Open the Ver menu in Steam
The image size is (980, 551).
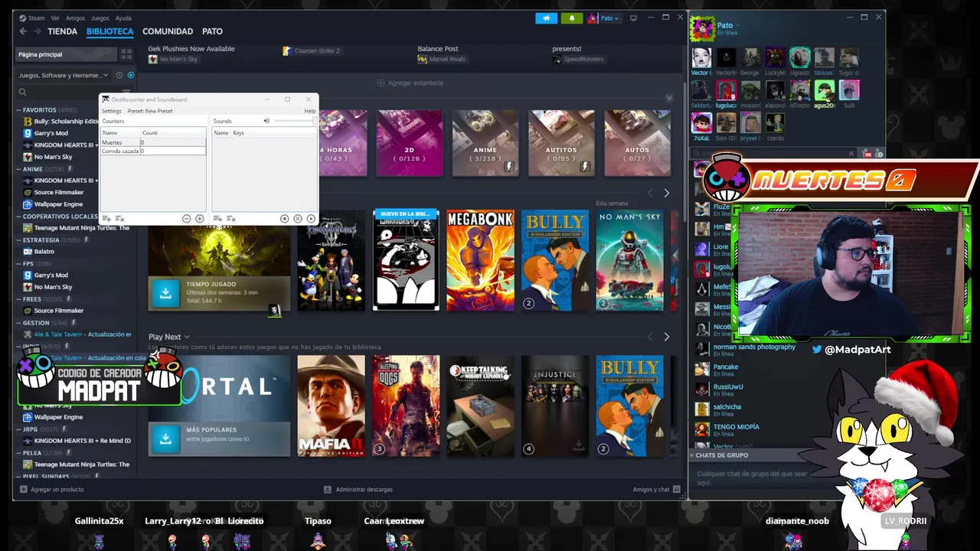tap(55, 18)
